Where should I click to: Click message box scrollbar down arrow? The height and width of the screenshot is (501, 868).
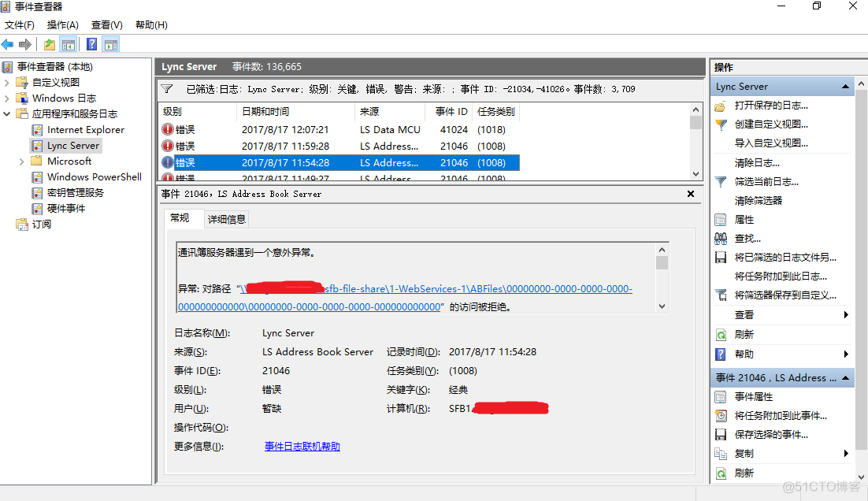662,306
